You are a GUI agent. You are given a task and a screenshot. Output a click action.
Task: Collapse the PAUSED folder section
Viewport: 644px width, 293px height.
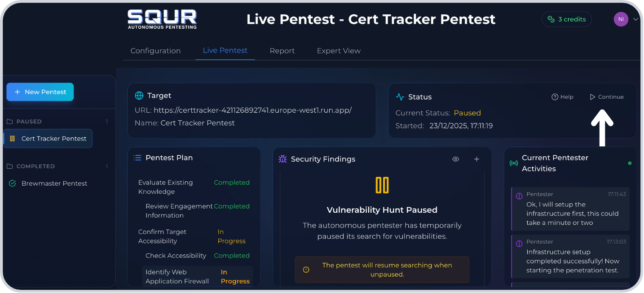[29, 122]
